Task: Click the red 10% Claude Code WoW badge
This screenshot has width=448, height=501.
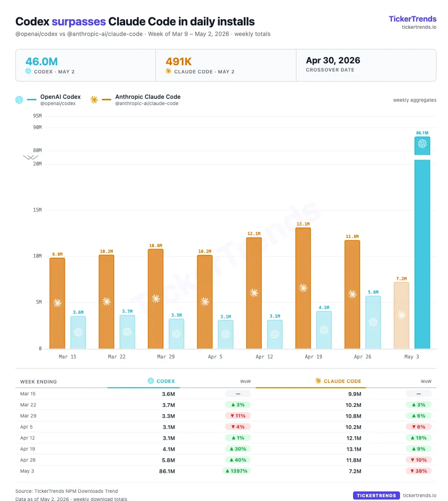Action: (419, 460)
